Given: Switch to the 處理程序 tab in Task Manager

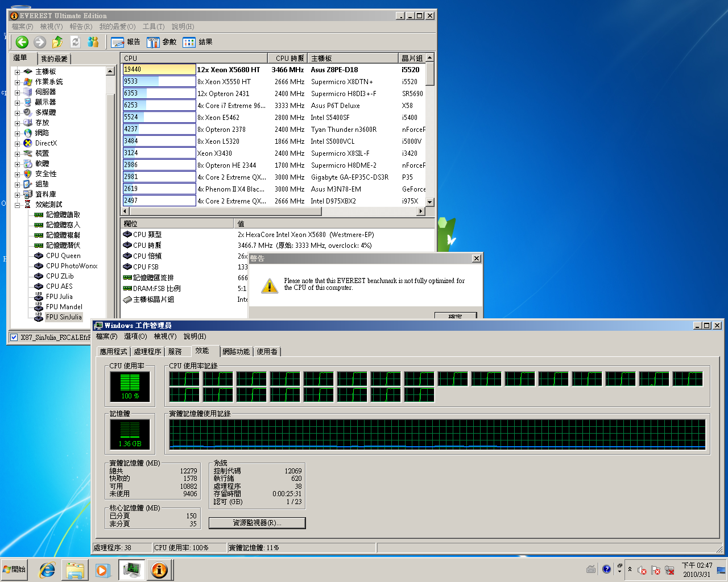Looking at the screenshot, I should [x=147, y=352].
